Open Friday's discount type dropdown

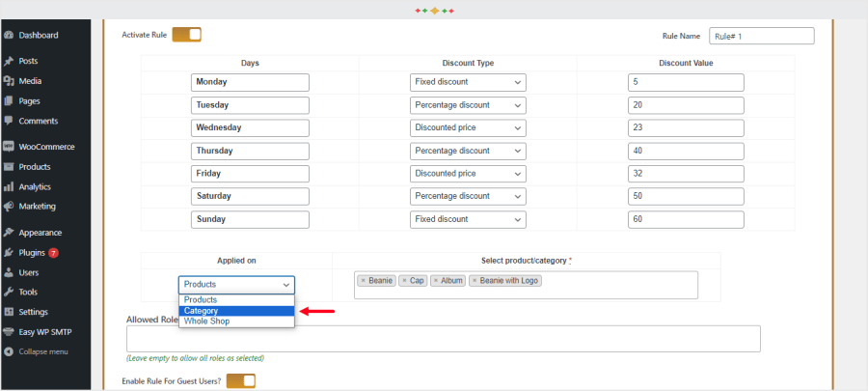(x=468, y=174)
